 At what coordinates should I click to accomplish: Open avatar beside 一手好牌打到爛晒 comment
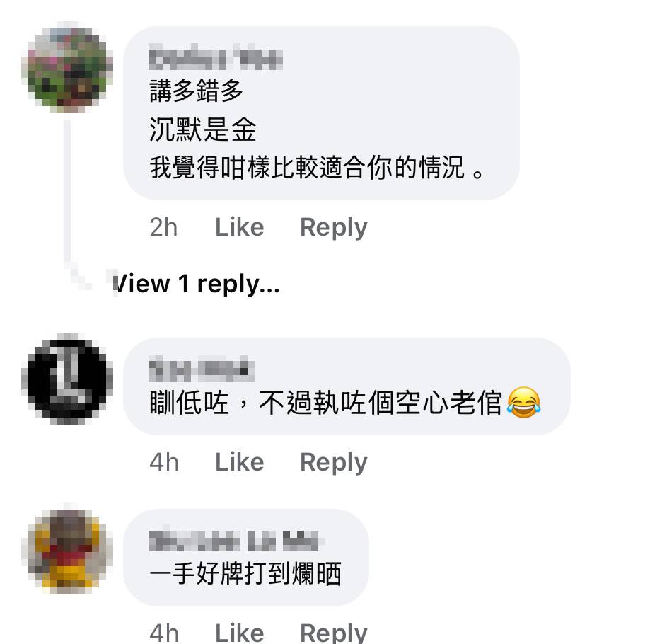[x=67, y=549]
